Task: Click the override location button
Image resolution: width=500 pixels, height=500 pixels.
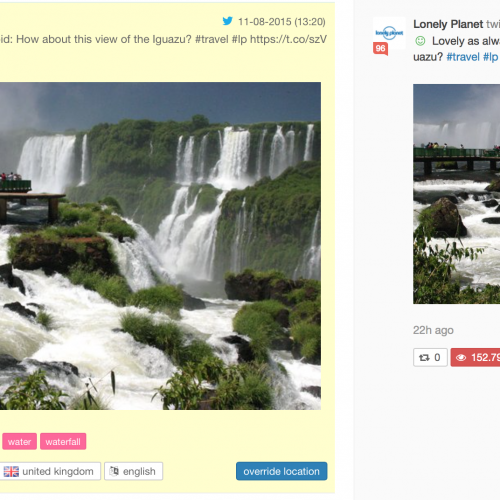Action: pos(281,471)
